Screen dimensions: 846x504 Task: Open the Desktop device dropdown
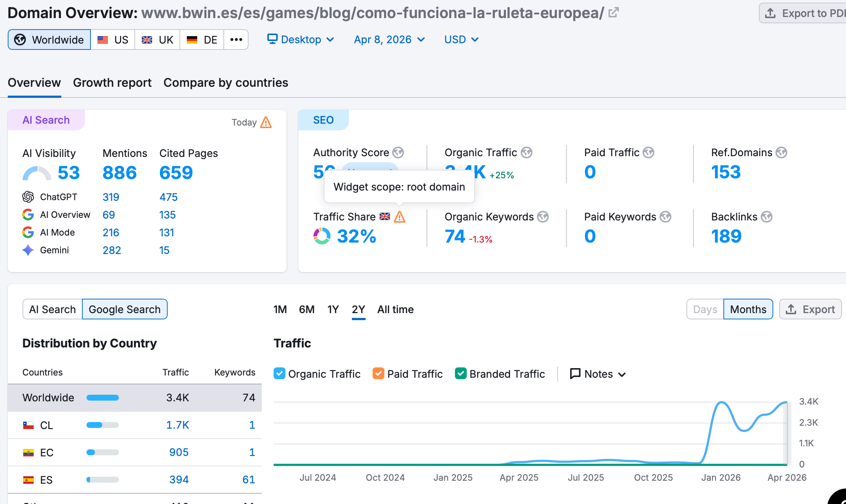(x=301, y=40)
